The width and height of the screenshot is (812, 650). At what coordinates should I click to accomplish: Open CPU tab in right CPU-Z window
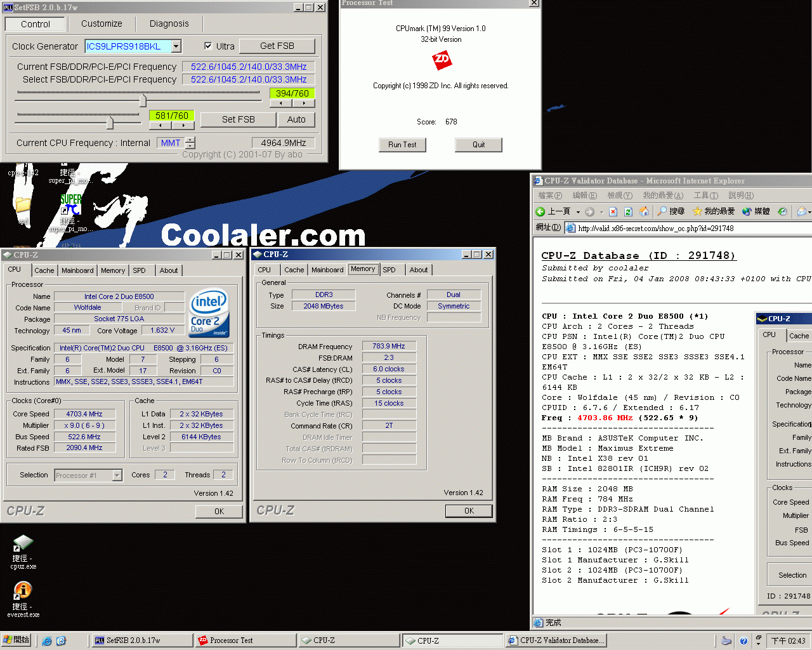(x=265, y=270)
